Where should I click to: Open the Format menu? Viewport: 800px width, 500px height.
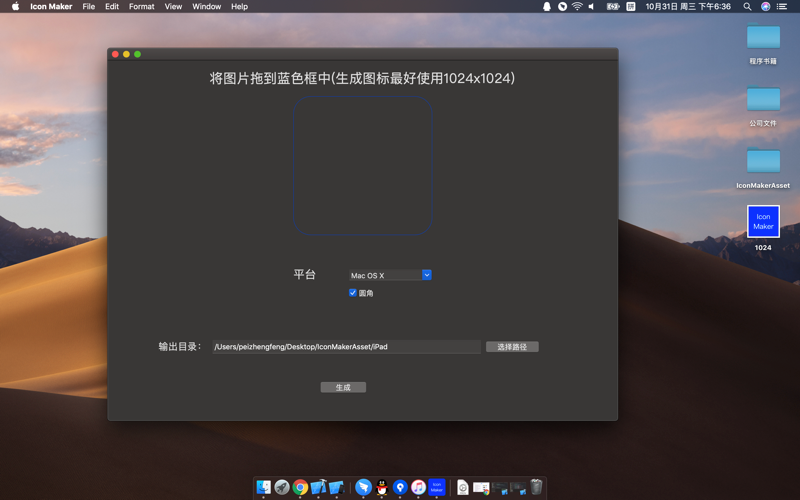(141, 7)
